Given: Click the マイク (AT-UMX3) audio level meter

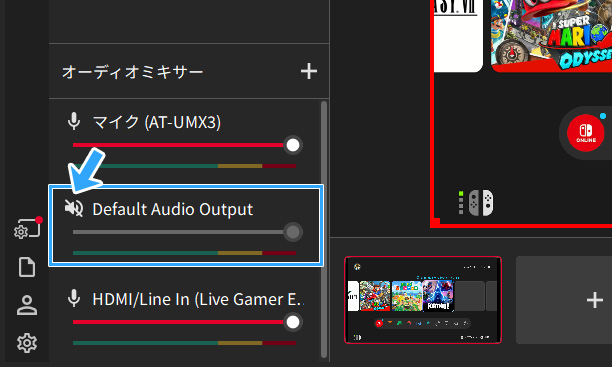Looking at the screenshot, I should point(184,166).
